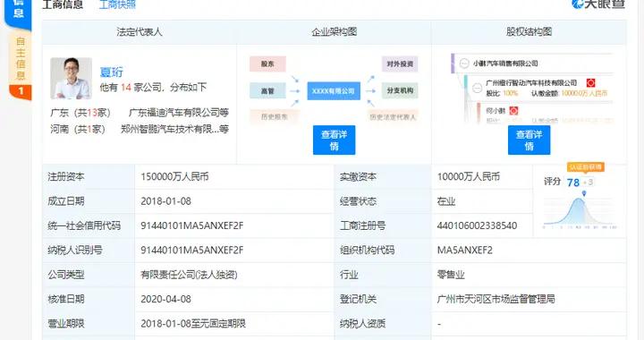Viewport: 644px width, 340px height.
Task: Click the 有限责任公司(法人独资) company type
Action: coord(189,275)
